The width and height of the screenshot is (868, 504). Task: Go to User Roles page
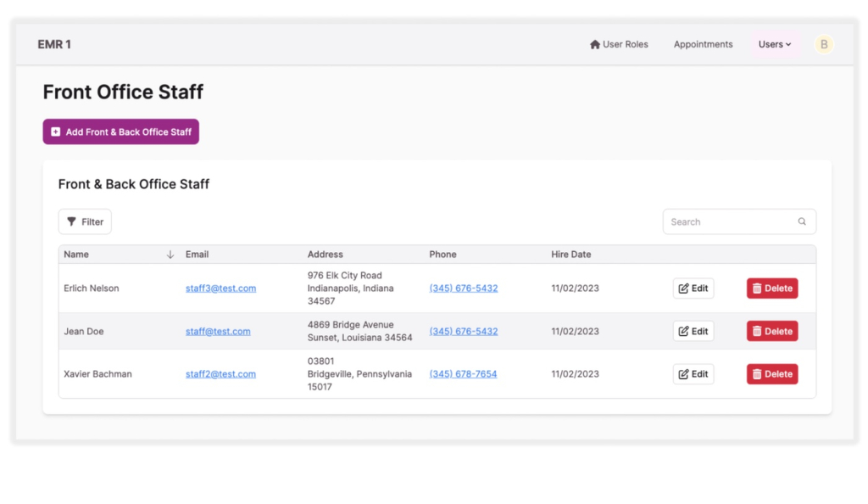[x=625, y=45]
